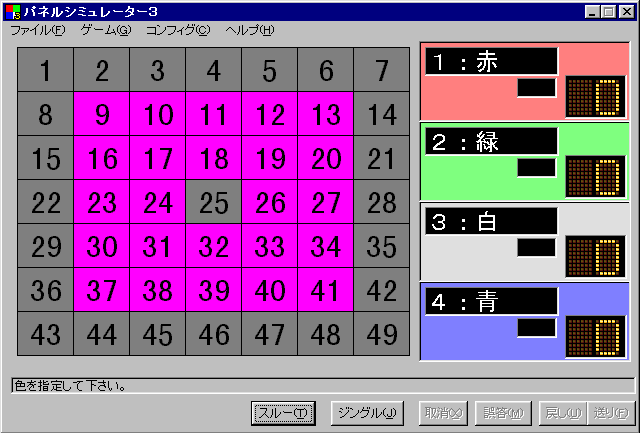Open the コンフィグ(C) menu
This screenshot has height=433, width=640.
[x=178, y=30]
